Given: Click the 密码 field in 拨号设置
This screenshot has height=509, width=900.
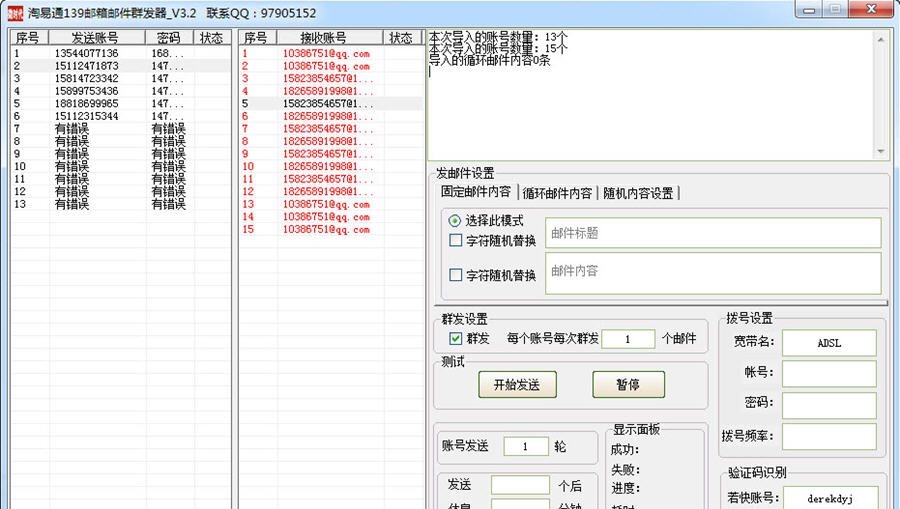Looking at the screenshot, I should click(x=829, y=405).
